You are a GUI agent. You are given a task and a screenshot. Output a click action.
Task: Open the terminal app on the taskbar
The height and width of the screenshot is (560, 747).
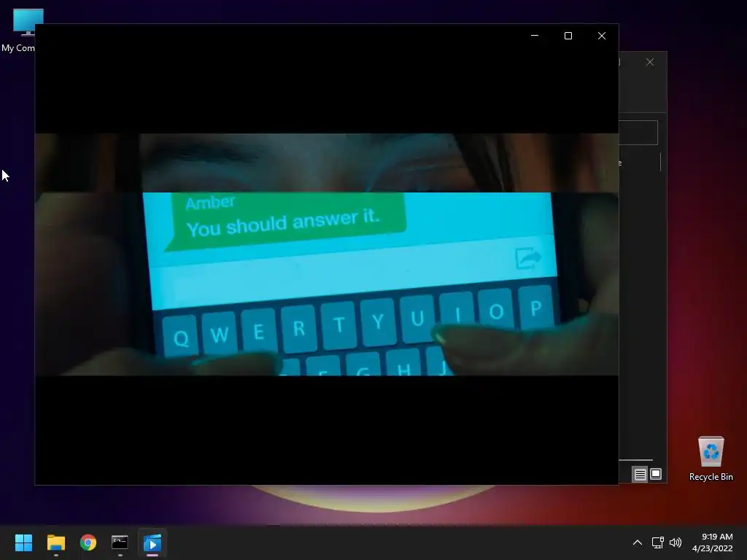coord(120,542)
